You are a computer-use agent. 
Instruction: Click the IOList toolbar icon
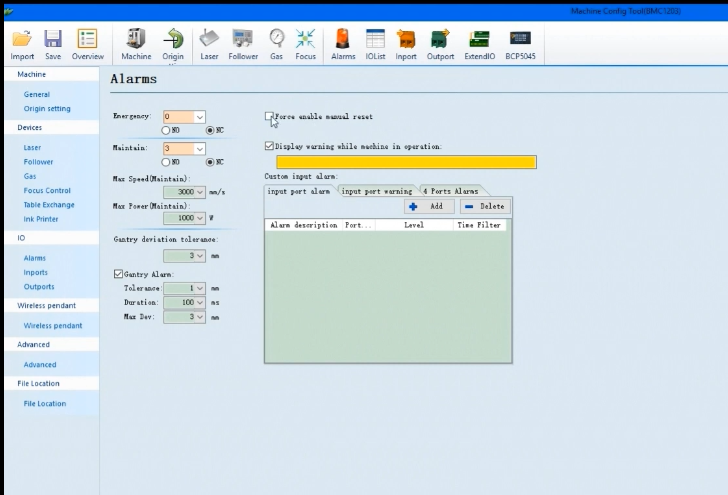375,39
